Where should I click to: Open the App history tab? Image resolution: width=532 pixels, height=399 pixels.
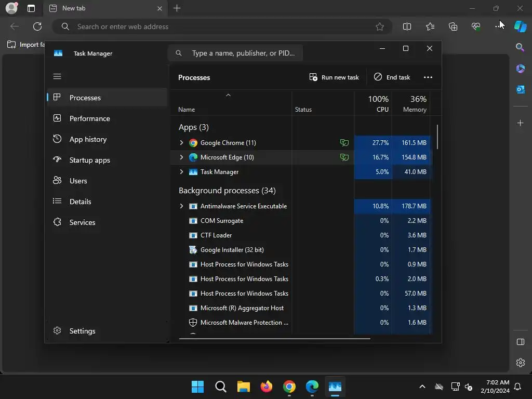coord(107,139)
